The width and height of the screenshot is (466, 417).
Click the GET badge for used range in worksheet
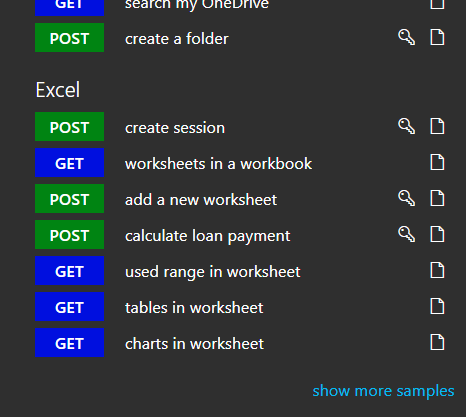point(69,271)
